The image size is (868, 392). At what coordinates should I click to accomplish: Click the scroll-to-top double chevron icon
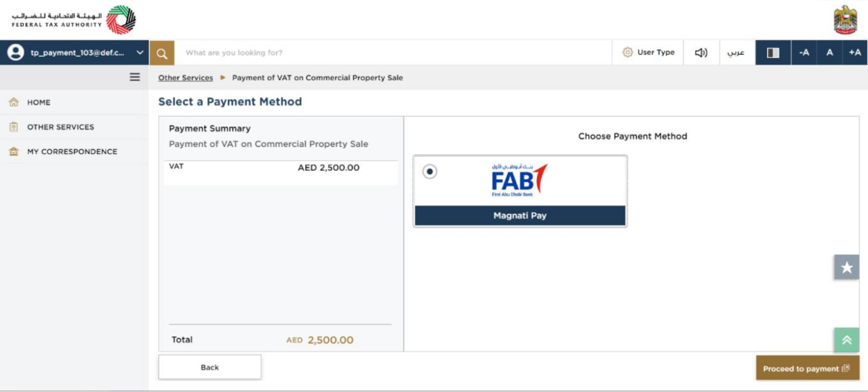(846, 340)
